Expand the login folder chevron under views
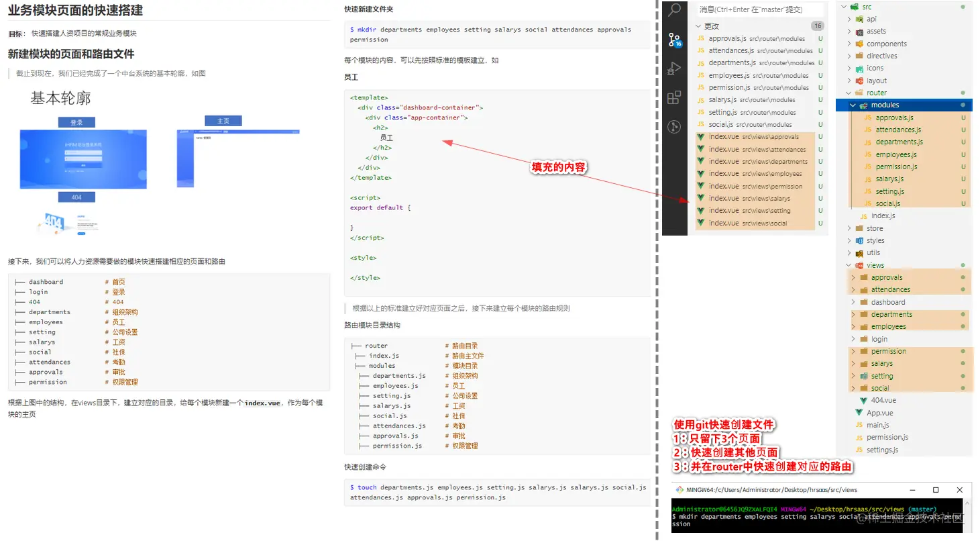The width and height of the screenshot is (980, 541). click(x=854, y=339)
